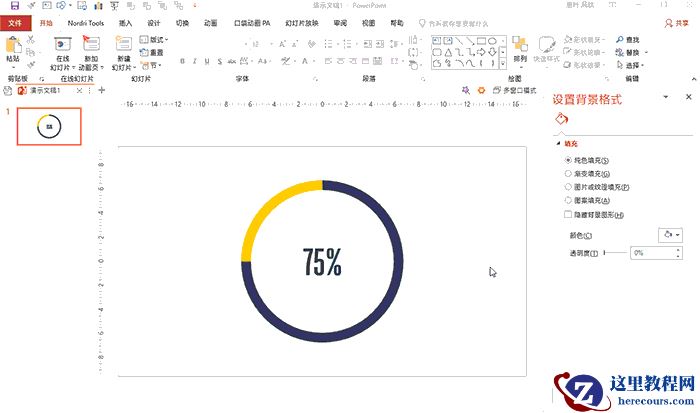Image resolution: width=700 pixels, height=413 pixels.
Task: Enable Hide background graphics (隐藏背景图形) checkbox
Action: [x=569, y=214]
